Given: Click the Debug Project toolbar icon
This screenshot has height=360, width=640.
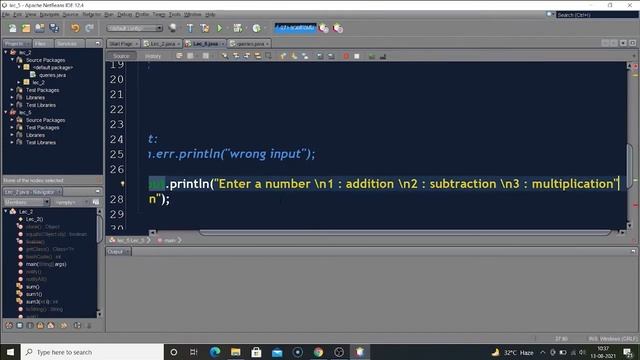Looking at the screenshot, I should click(238, 28).
